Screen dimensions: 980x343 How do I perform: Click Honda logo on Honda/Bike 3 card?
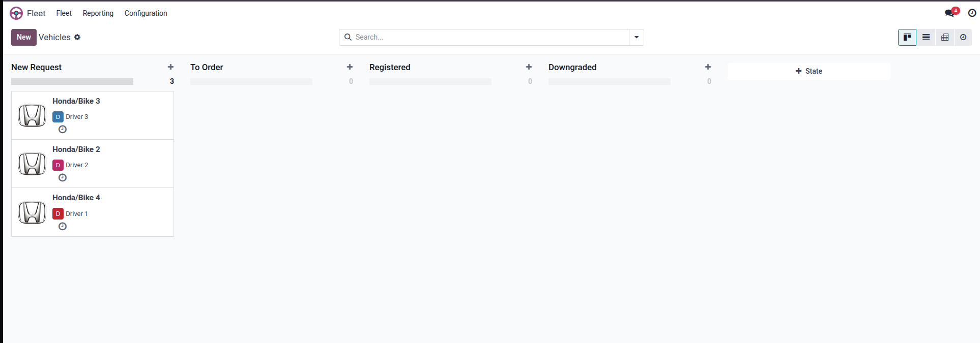[32, 115]
